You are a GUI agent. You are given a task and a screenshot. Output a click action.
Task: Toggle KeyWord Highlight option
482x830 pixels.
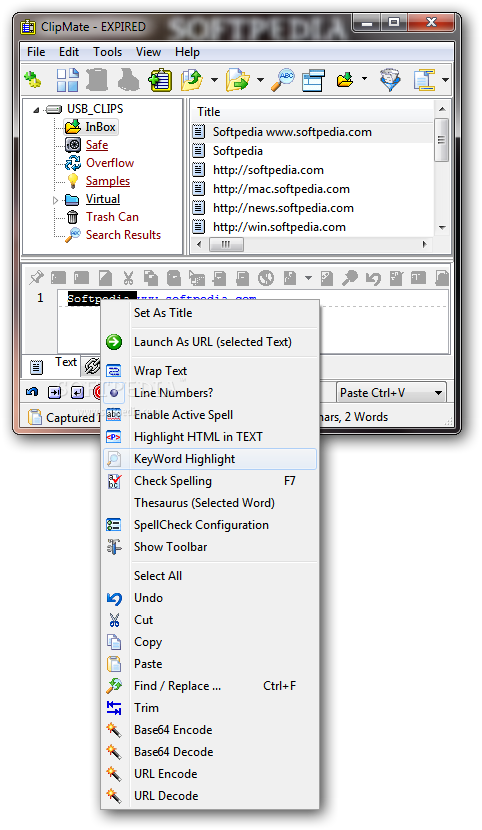pyautogui.click(x=211, y=459)
